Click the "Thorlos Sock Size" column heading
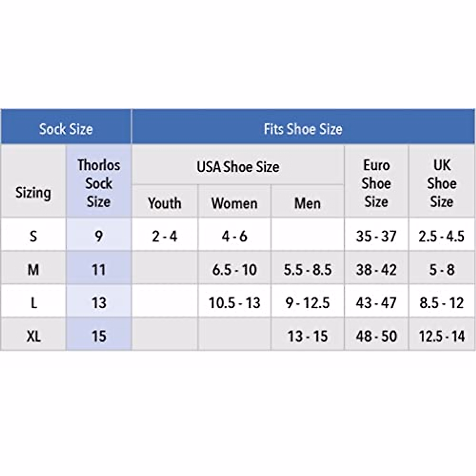 [x=99, y=183]
